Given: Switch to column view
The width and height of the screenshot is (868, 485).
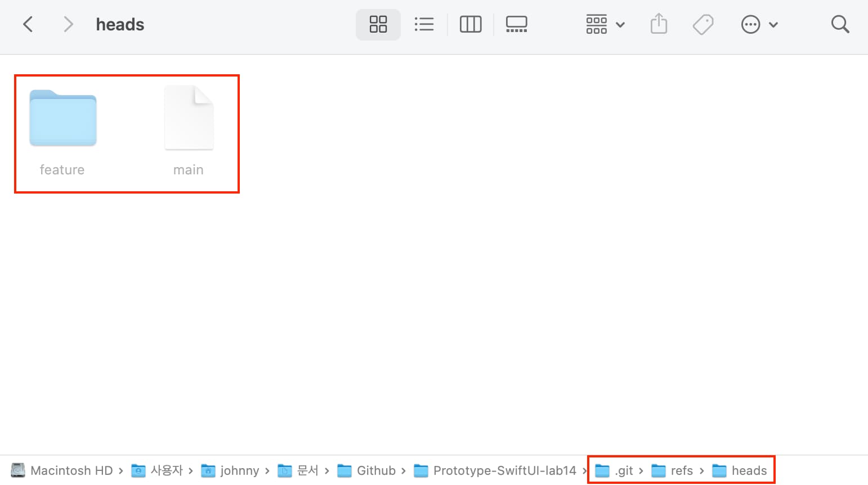Looking at the screenshot, I should point(471,24).
